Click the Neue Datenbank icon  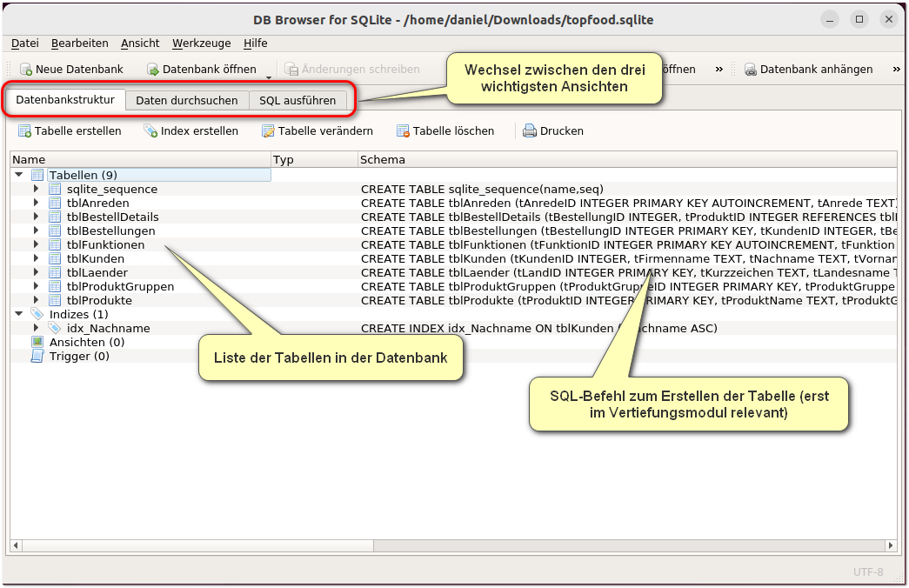point(26,70)
